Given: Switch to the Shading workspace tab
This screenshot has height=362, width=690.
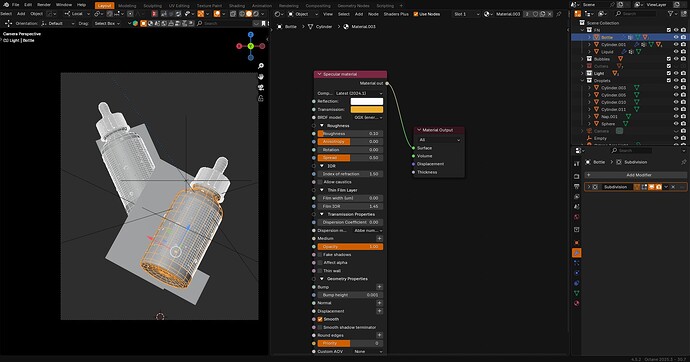Looking at the screenshot, I should (x=237, y=6).
